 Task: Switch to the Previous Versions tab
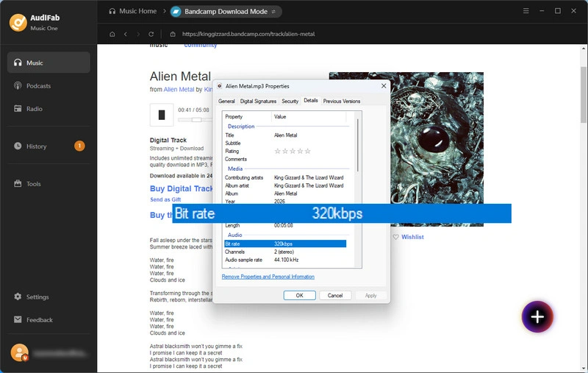pyautogui.click(x=342, y=101)
